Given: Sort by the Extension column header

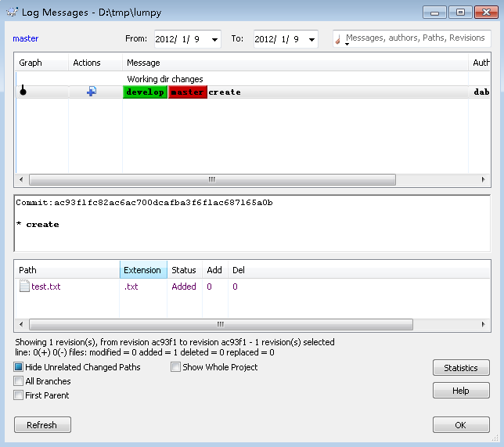Looking at the screenshot, I should click(x=142, y=270).
